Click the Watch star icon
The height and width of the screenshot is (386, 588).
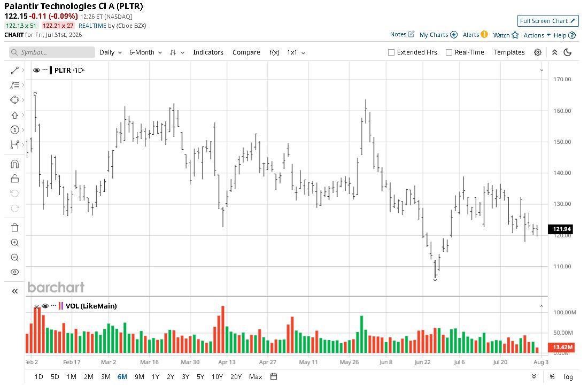[515, 35]
